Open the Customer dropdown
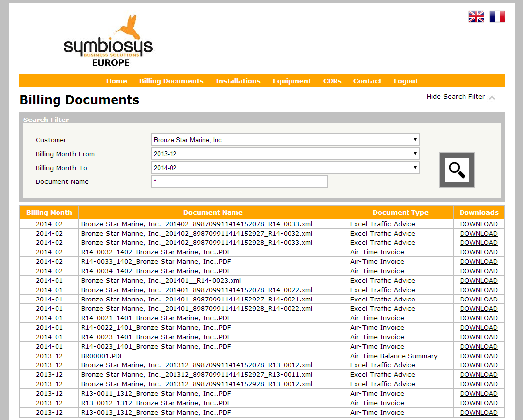 tap(285, 140)
